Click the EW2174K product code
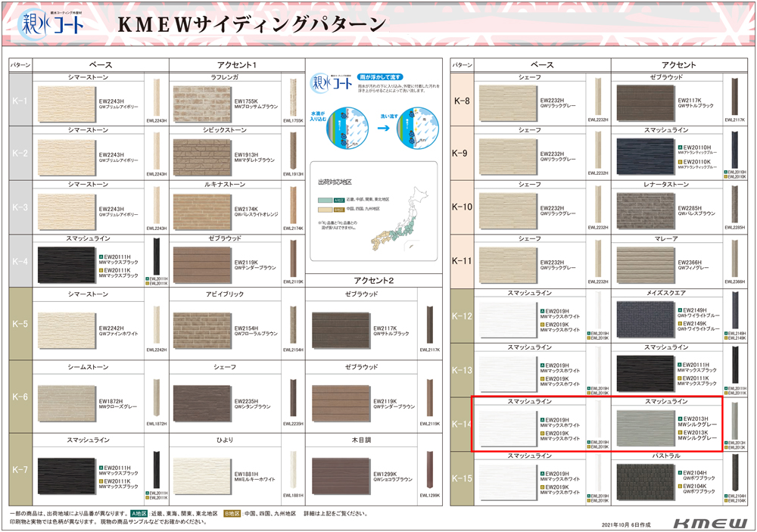 click(246, 209)
